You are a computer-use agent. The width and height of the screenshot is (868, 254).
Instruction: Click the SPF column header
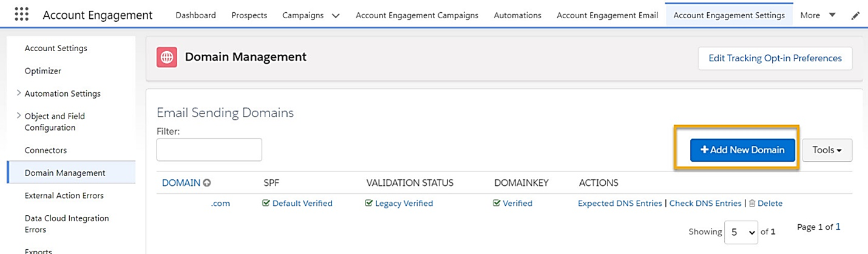pyautogui.click(x=271, y=183)
